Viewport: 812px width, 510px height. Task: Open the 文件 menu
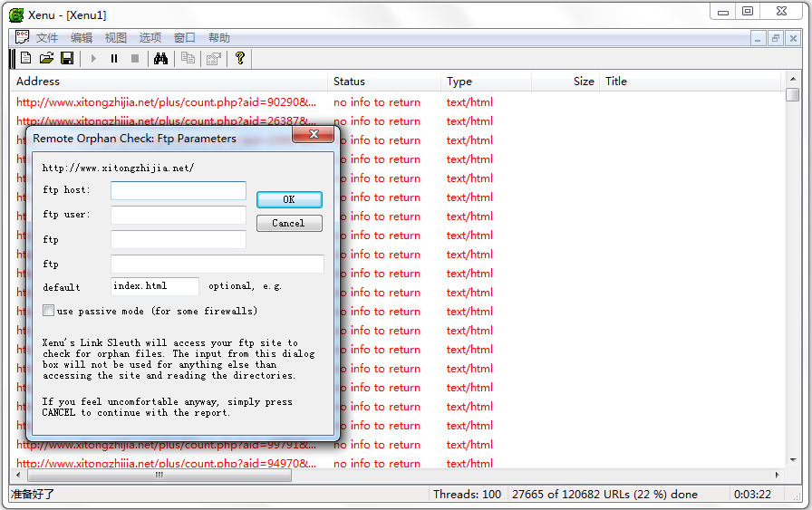pyautogui.click(x=47, y=38)
